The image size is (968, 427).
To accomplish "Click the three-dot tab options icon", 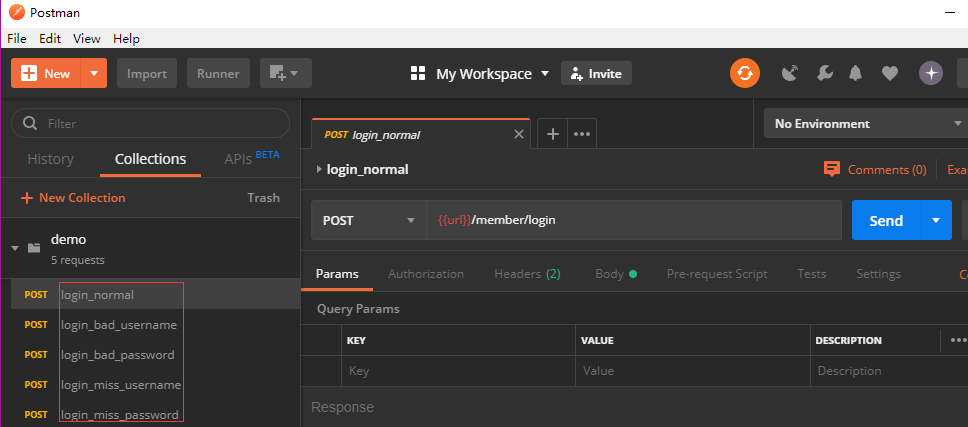I will (x=582, y=134).
